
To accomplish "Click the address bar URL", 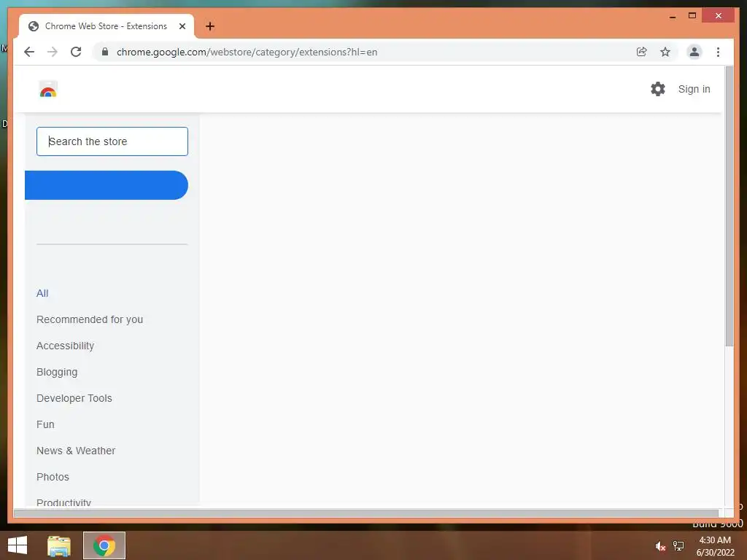I will (247, 52).
